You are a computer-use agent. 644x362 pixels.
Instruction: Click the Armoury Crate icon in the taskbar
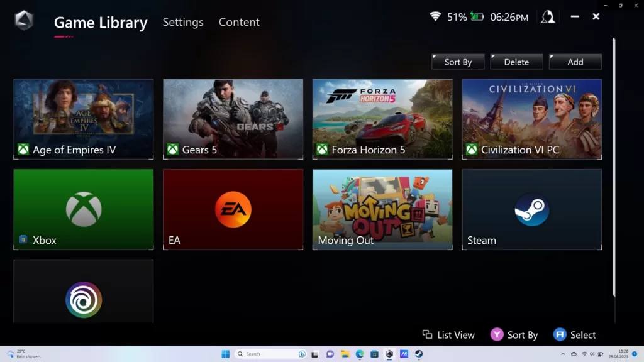389,354
